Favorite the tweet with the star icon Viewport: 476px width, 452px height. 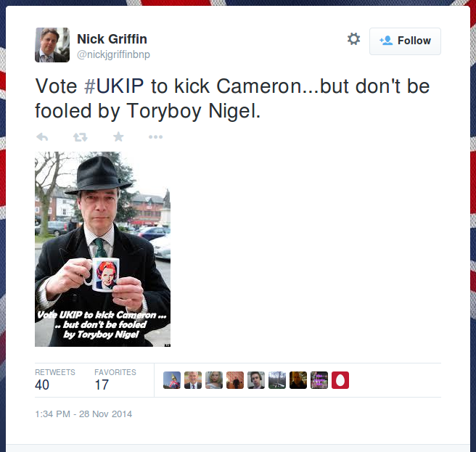(x=118, y=136)
